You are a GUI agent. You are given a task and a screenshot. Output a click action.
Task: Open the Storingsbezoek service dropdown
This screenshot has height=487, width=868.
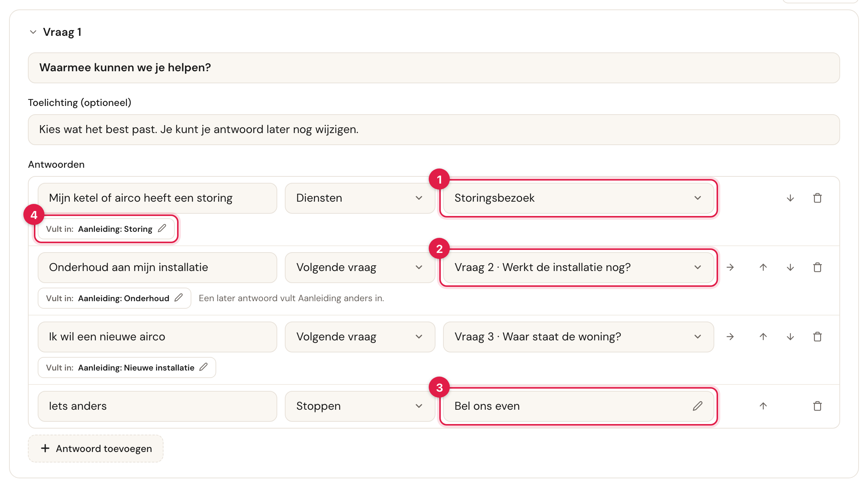click(578, 198)
